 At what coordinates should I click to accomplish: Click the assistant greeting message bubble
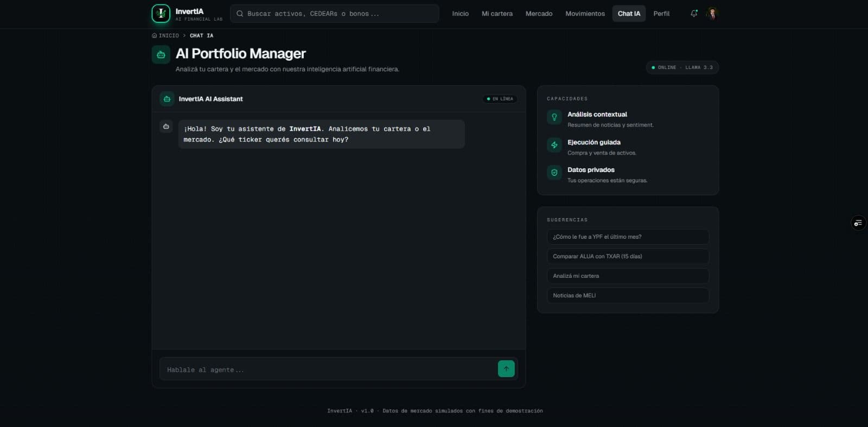pos(321,134)
